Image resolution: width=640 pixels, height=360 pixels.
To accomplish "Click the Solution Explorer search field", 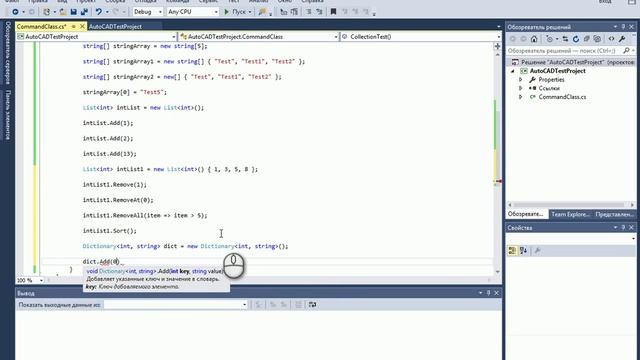I will click(564, 51).
